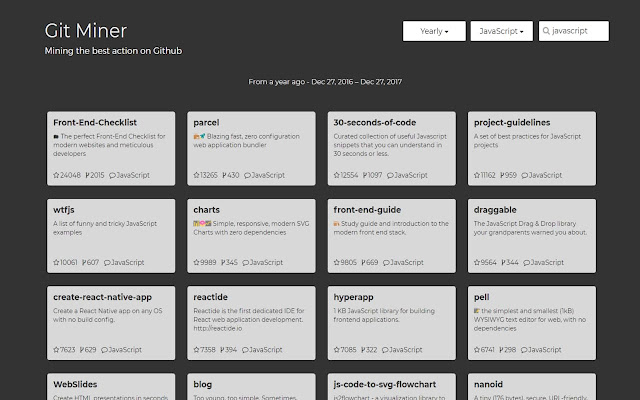Screen dimensions: 640x400
Task: Click draggable description about Drag & Drop library
Action: point(530,228)
